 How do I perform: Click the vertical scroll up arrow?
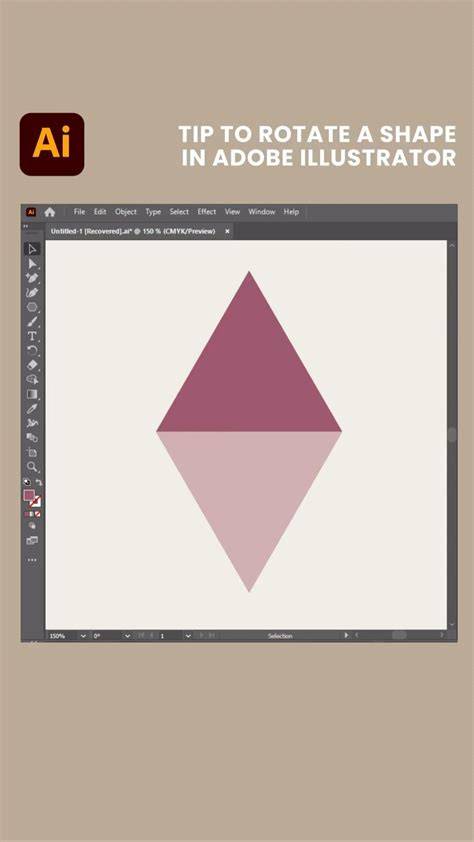[x=452, y=245]
